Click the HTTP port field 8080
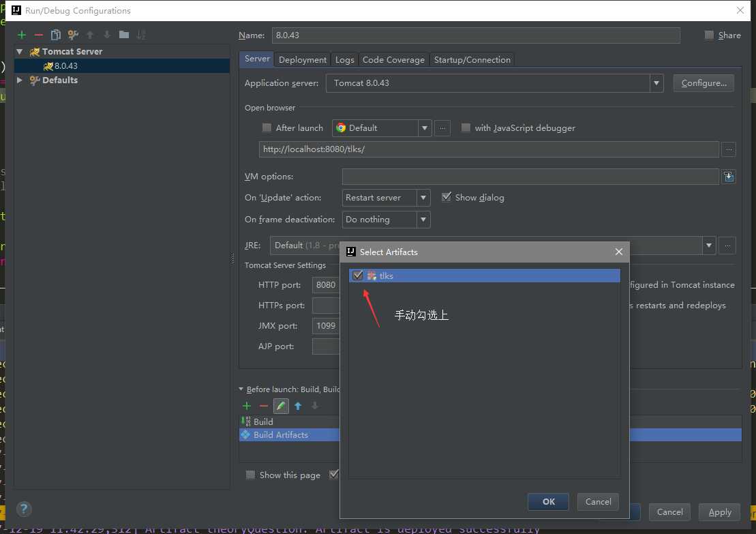756x534 pixels. [x=326, y=285]
